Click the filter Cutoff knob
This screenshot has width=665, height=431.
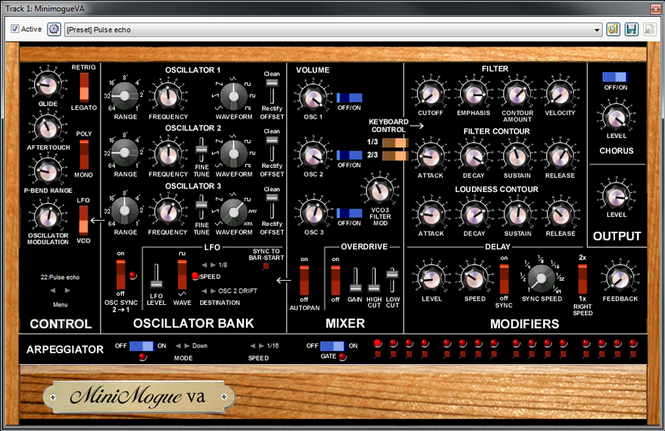pos(430,93)
